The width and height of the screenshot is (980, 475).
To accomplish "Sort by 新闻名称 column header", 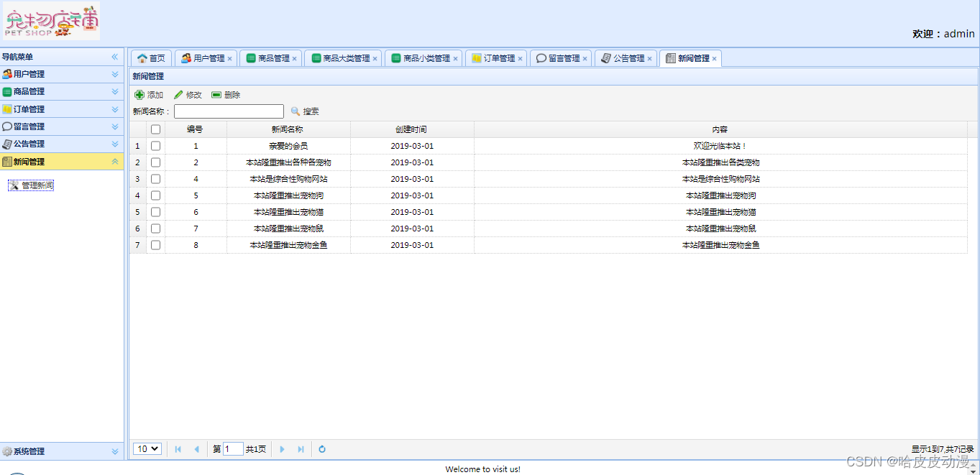I will tap(288, 129).
